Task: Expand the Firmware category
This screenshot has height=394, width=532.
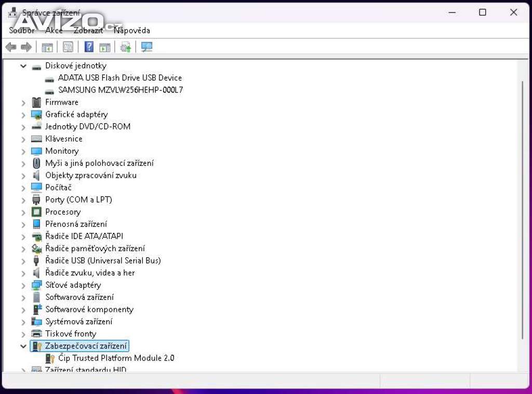Action: pos(23,102)
